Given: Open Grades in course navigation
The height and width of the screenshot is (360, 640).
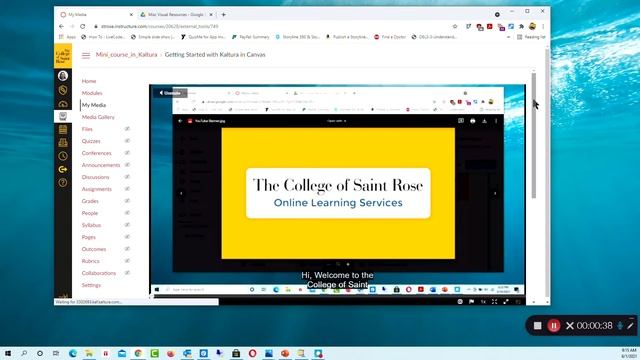Looking at the screenshot, I should pyautogui.click(x=90, y=201).
